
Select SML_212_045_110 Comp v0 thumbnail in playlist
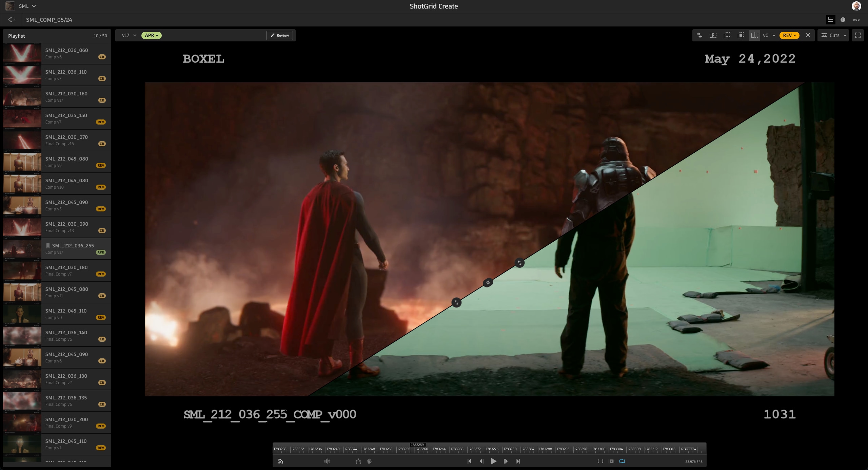pos(22,314)
